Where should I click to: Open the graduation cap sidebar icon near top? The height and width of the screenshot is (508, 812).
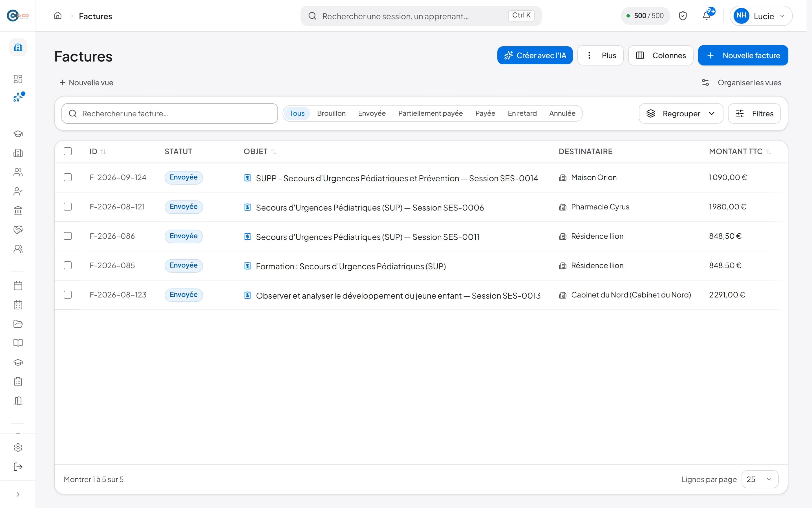(18, 134)
